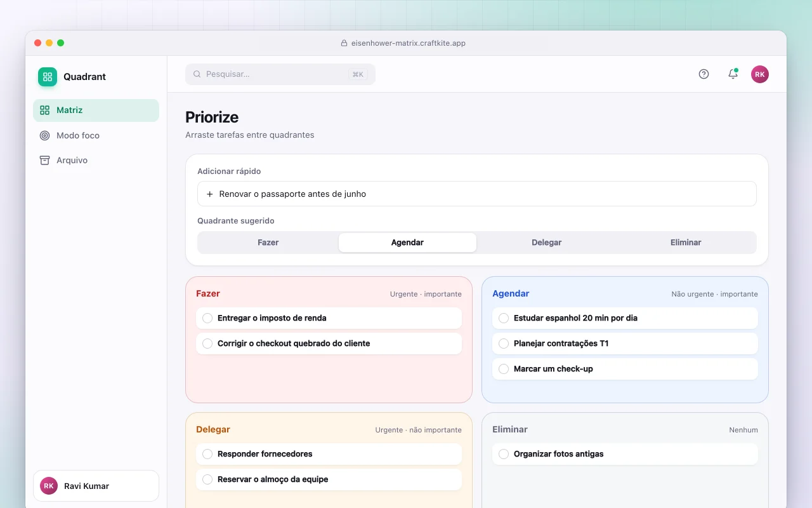Mark Estudar espanhol 20 min por dia done

504,318
